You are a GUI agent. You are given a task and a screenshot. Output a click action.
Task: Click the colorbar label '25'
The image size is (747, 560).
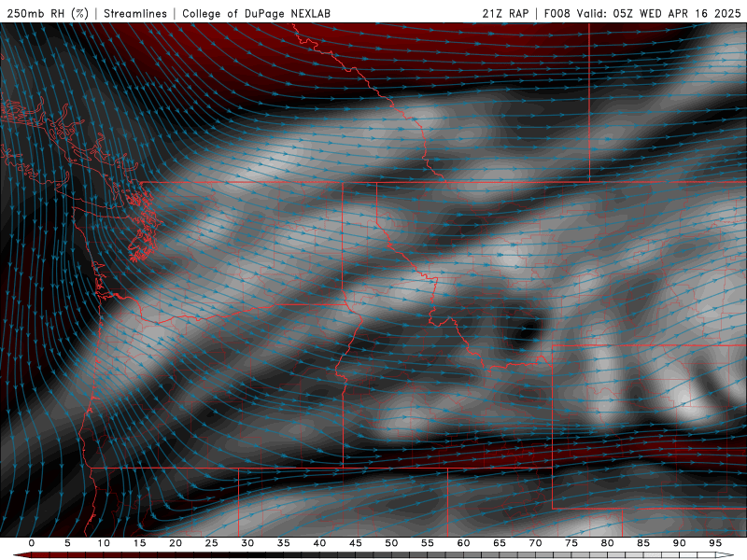pos(212,543)
